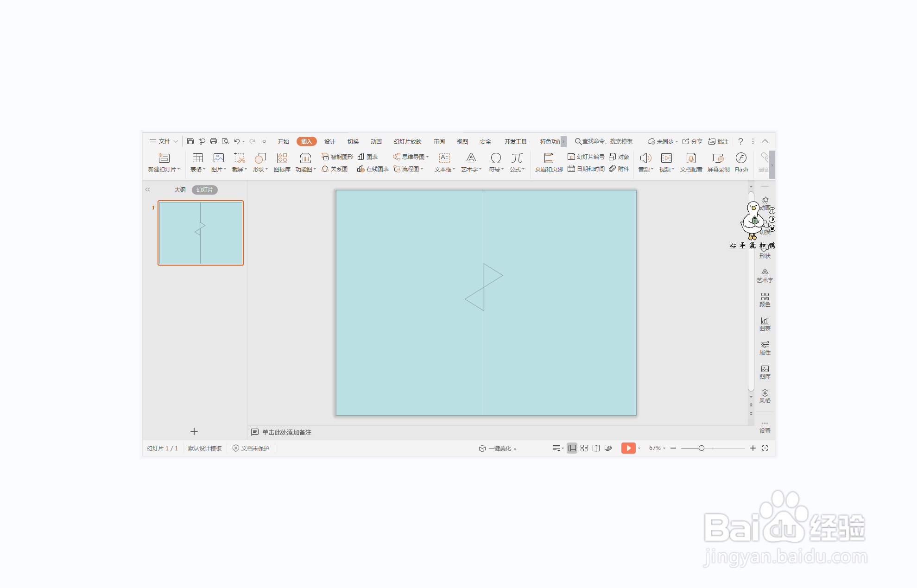Expand the 67% zoom level dropdown
This screenshot has height=588, width=917.
657,448
